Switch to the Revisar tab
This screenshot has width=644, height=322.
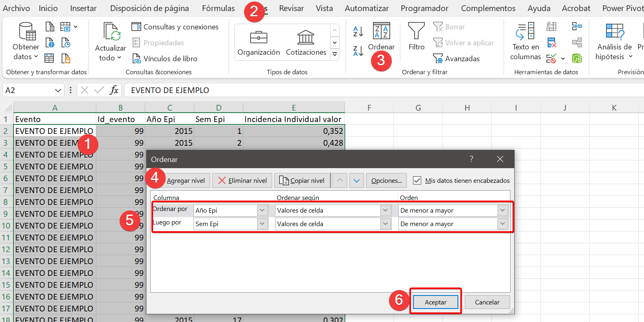291,8
